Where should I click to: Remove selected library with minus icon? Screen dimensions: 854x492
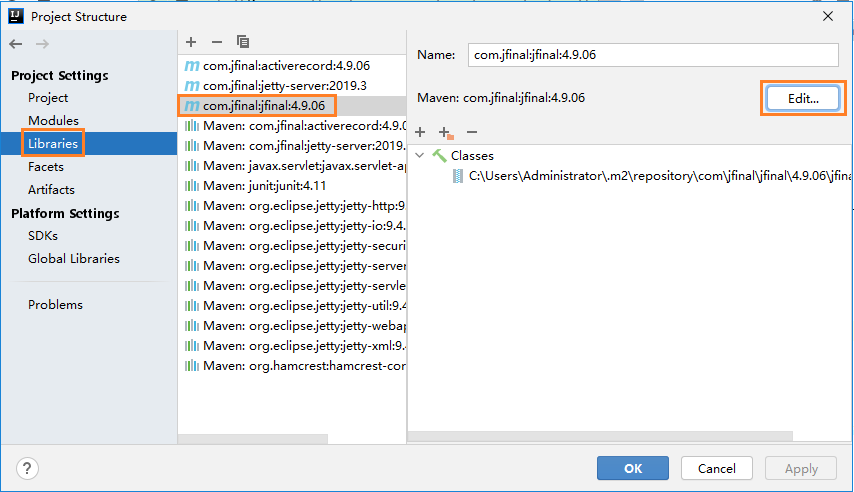(217, 42)
